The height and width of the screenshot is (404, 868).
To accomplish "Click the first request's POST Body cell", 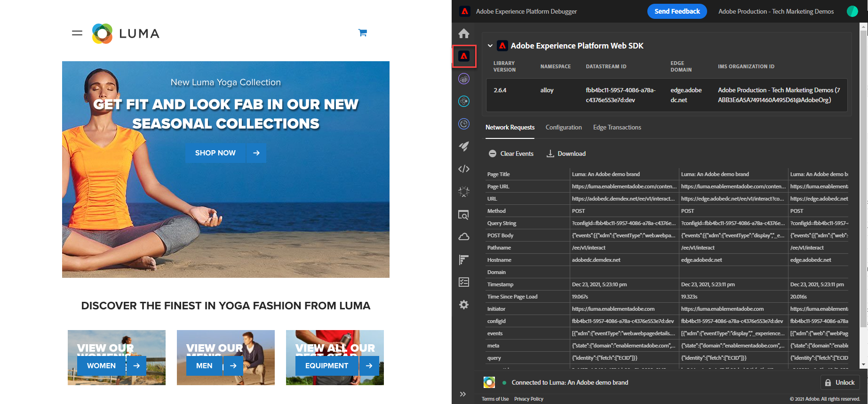I will 624,235.
